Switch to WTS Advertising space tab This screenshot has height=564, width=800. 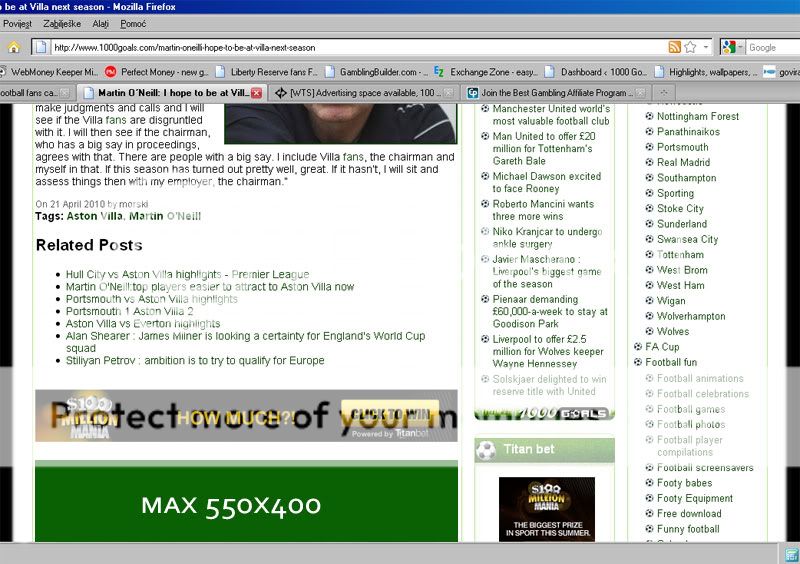click(362, 93)
